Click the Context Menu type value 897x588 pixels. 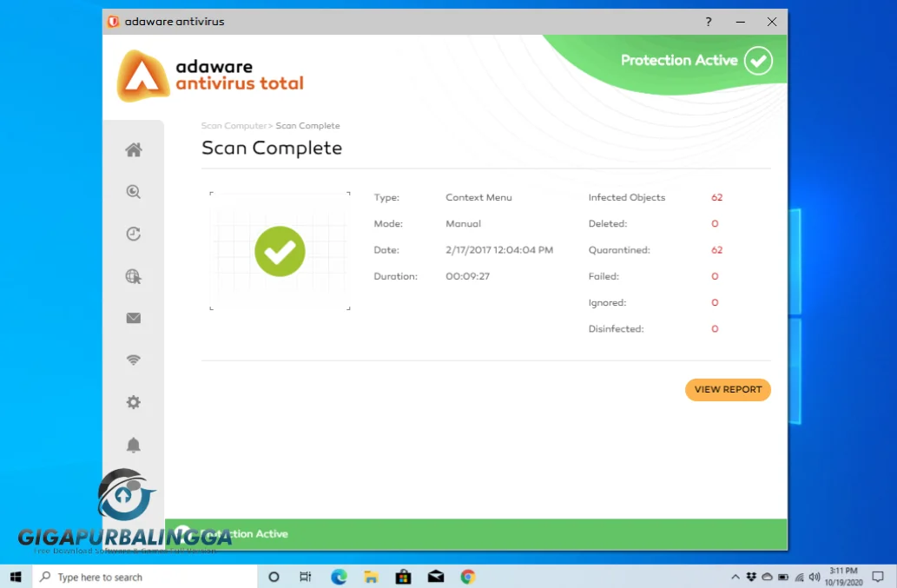click(x=478, y=197)
